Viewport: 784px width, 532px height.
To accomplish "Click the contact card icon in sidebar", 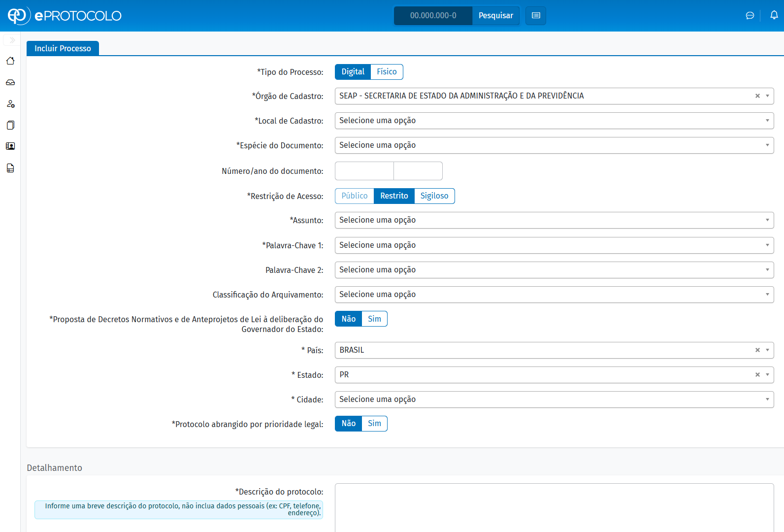I will coord(10,146).
